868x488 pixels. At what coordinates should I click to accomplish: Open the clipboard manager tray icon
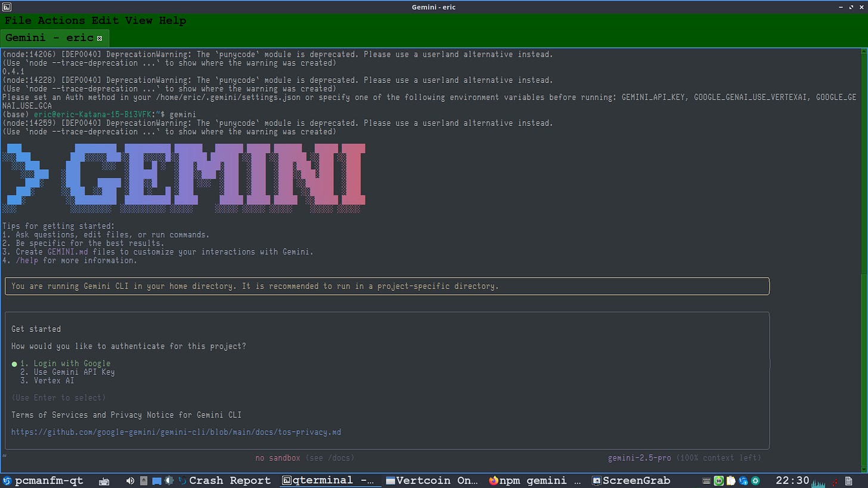tap(731, 480)
